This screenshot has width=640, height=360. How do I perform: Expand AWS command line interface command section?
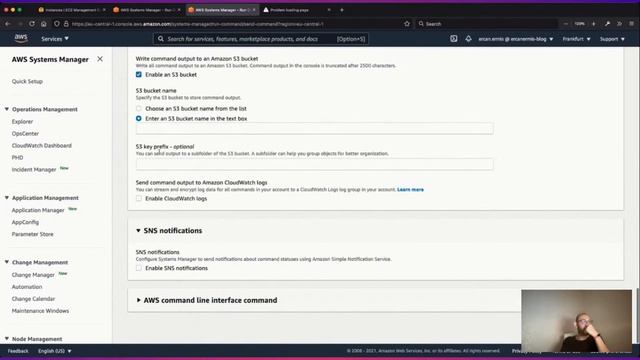(x=138, y=300)
